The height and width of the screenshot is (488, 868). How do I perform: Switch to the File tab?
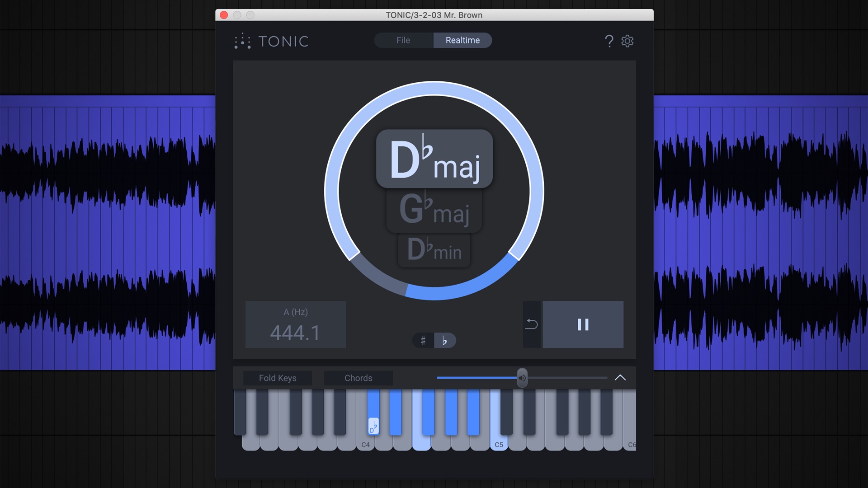[402, 40]
